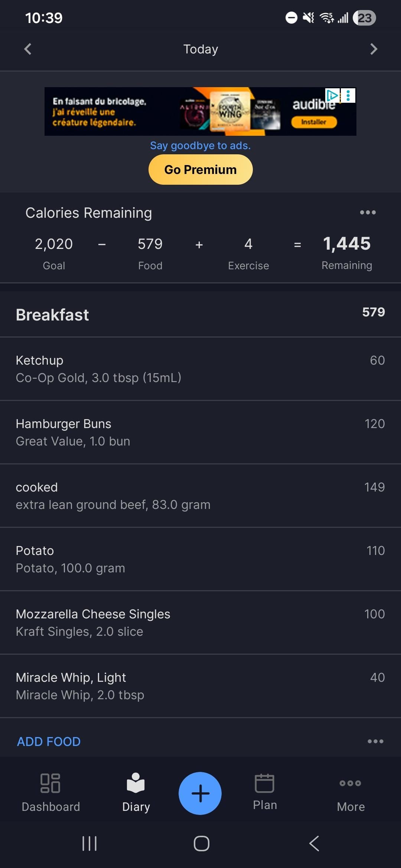Switch to the Diary tab
Screen dimensions: 401x868
tap(136, 793)
